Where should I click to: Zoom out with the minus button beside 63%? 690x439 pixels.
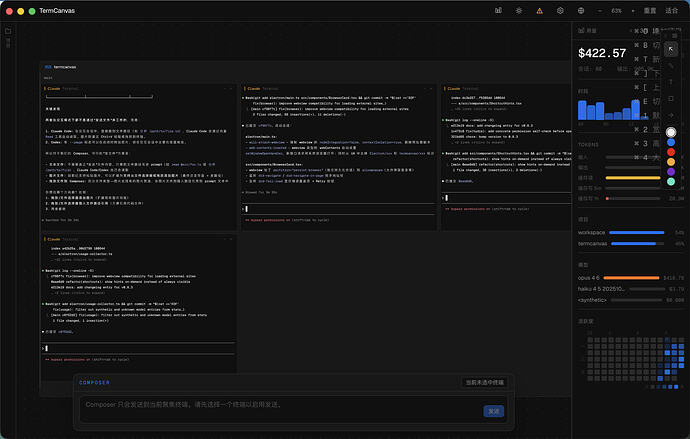(600, 11)
